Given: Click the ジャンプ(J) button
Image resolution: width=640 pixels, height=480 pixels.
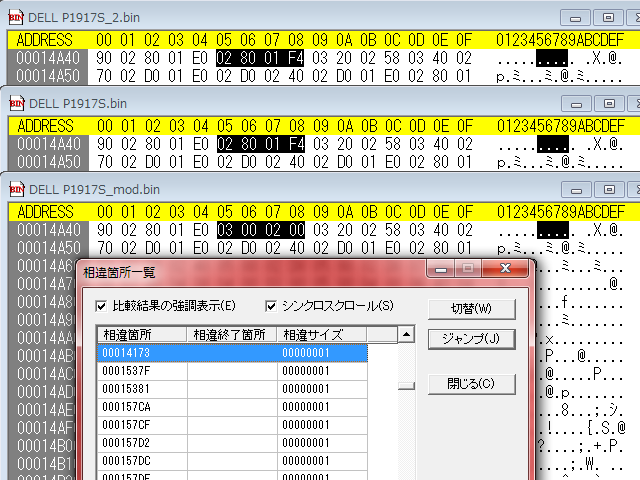Looking at the screenshot, I should coord(471,339).
